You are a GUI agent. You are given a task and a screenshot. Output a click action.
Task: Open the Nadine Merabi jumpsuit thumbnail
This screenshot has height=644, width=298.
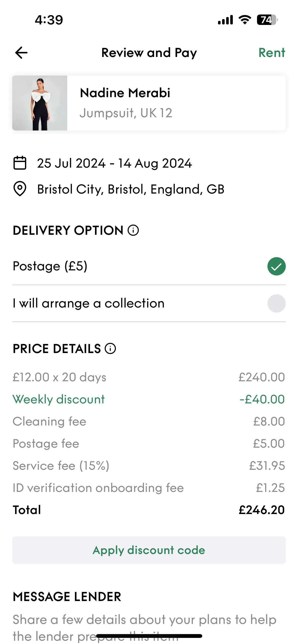coord(40,103)
